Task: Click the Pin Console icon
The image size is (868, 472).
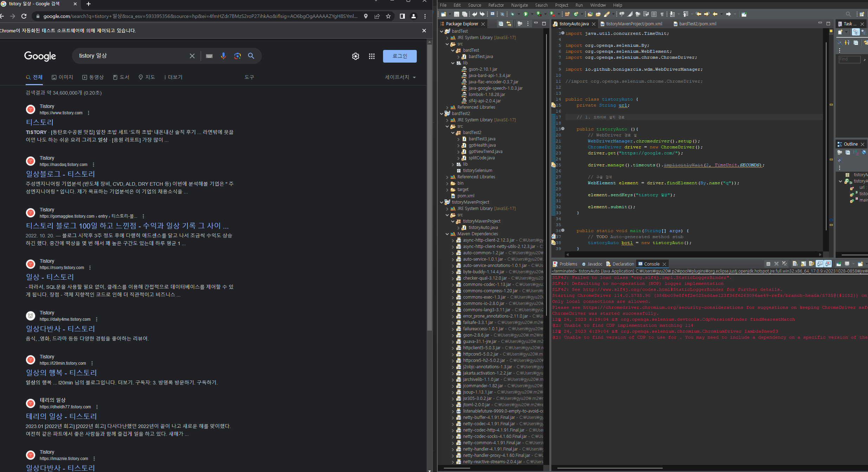Action: coord(838,264)
